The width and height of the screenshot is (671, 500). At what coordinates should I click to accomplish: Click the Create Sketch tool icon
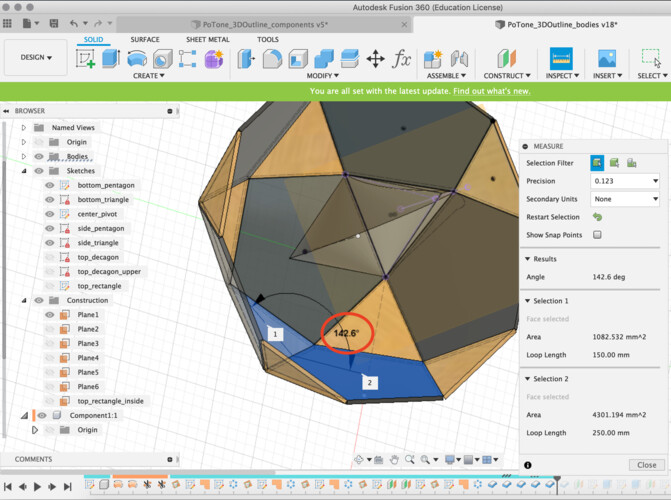point(85,59)
